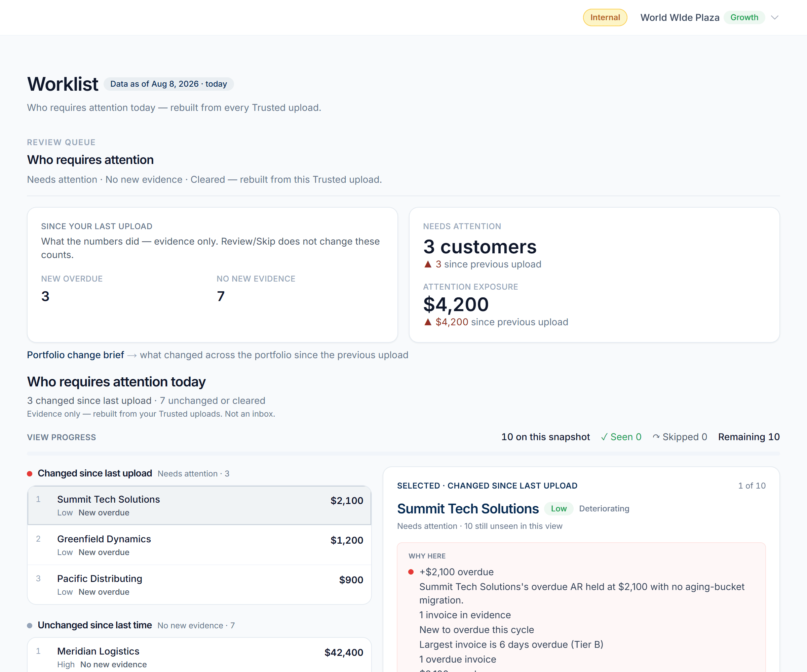Click the $900 amount for Pacific Distributing
807x672 pixels.
tap(351, 580)
